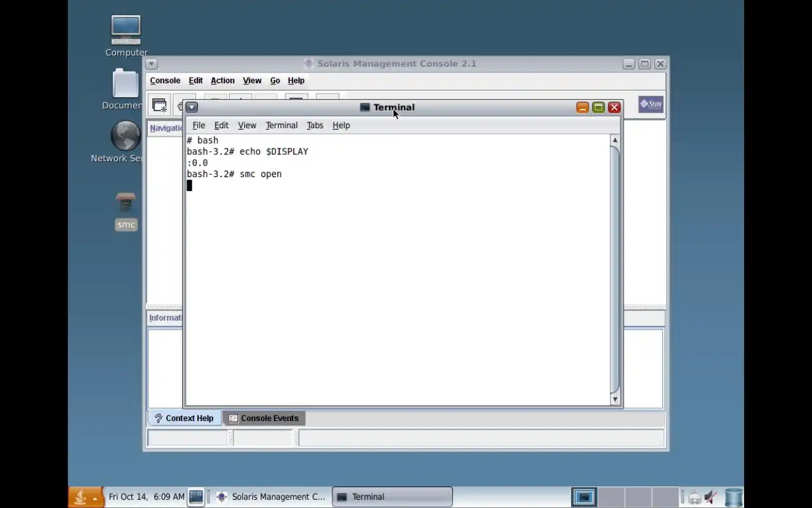Click the show desktop icon beside the clock

(x=196, y=497)
